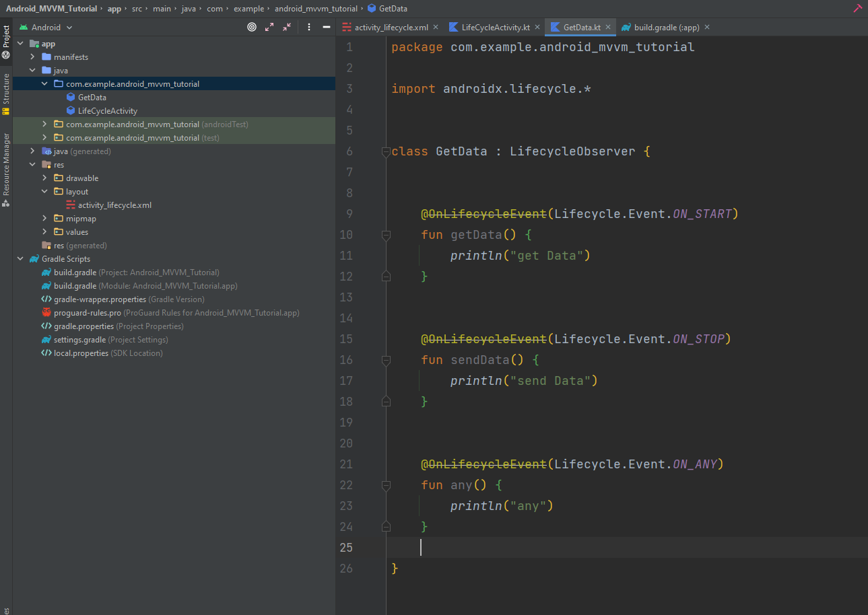Open settings.gradle in the project tree
868x615 pixels.
click(79, 340)
